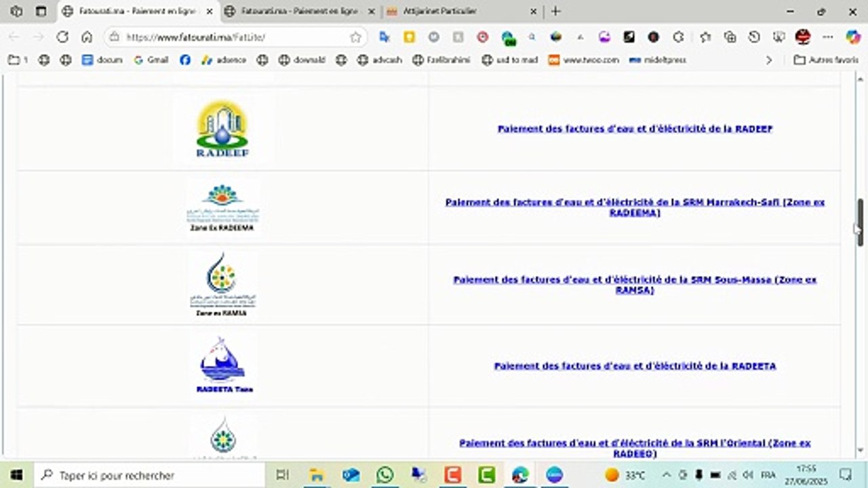Open the 33°C weather widget
Screen dimensions: 868x488
[x=625, y=475]
